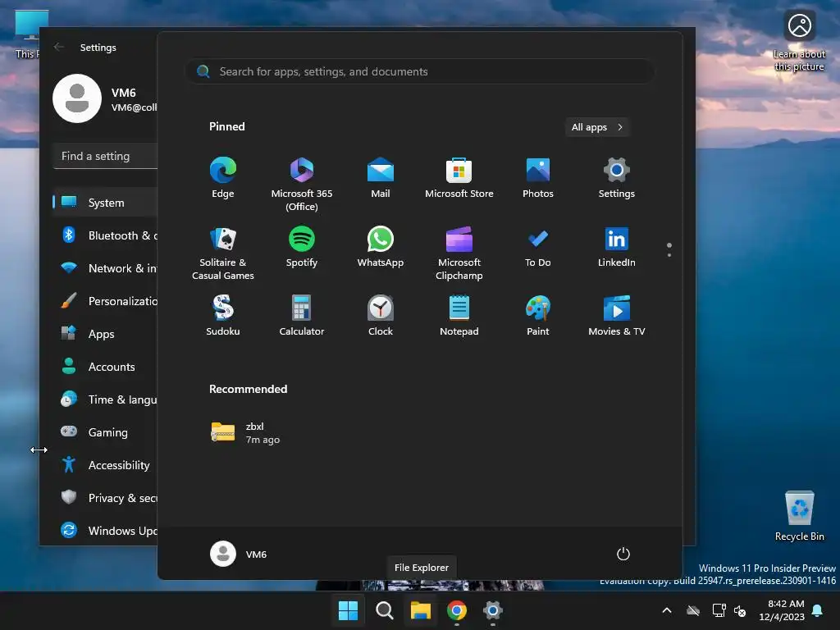Open the To Do app
This screenshot has width=840, height=630.
tap(538, 247)
